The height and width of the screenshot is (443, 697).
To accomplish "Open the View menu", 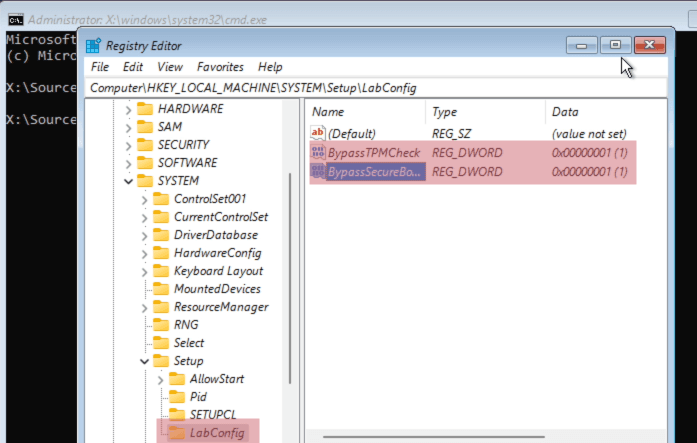I will pos(170,67).
